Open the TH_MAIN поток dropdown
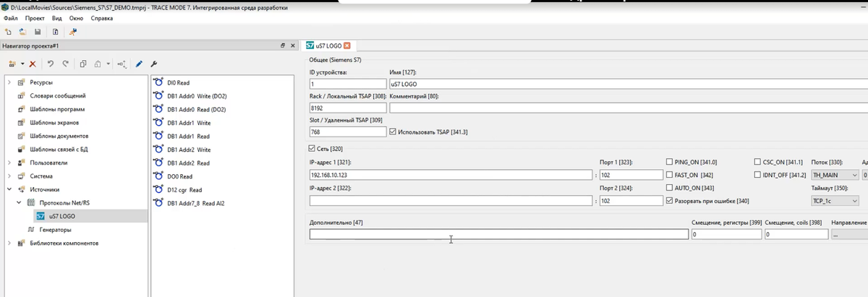868x297 pixels. tap(835, 175)
